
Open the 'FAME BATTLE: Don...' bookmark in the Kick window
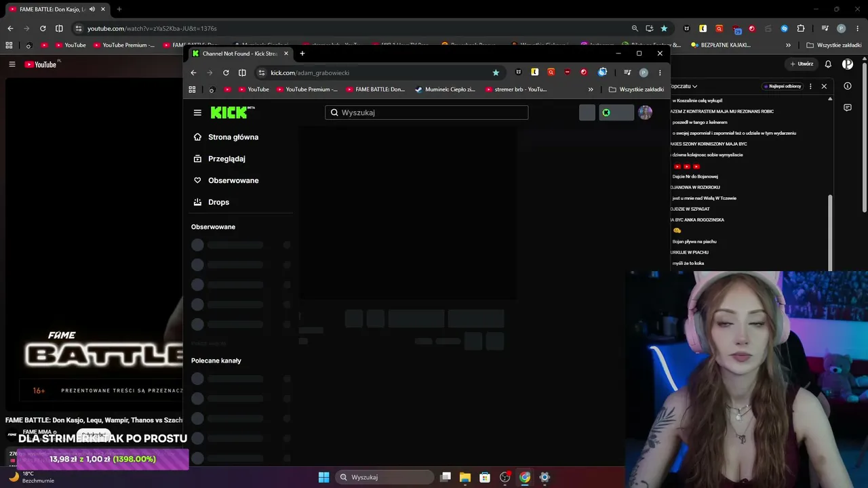click(375, 89)
